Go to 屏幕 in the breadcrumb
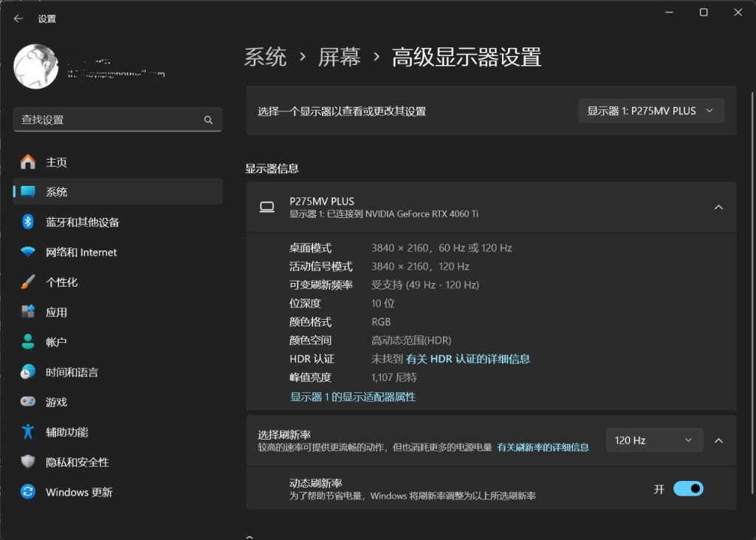Screen dimensions: 756x540 pos(340,57)
